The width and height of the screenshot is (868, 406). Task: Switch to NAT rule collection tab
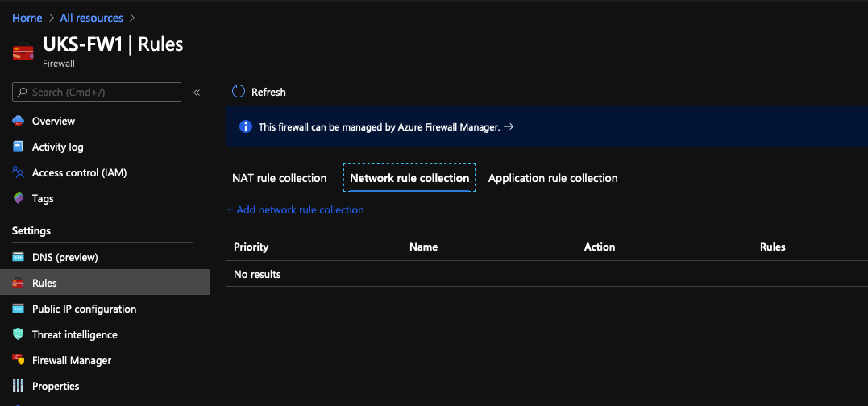279,178
